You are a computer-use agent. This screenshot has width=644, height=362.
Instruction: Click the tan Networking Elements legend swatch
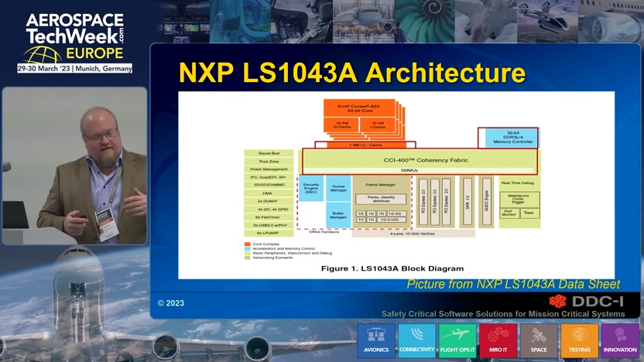click(x=247, y=258)
